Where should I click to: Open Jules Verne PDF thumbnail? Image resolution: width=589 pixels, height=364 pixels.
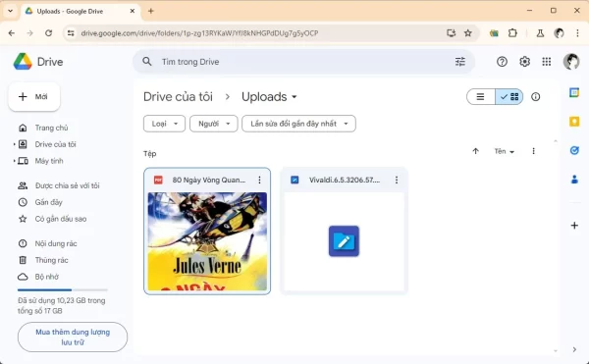coord(207,241)
